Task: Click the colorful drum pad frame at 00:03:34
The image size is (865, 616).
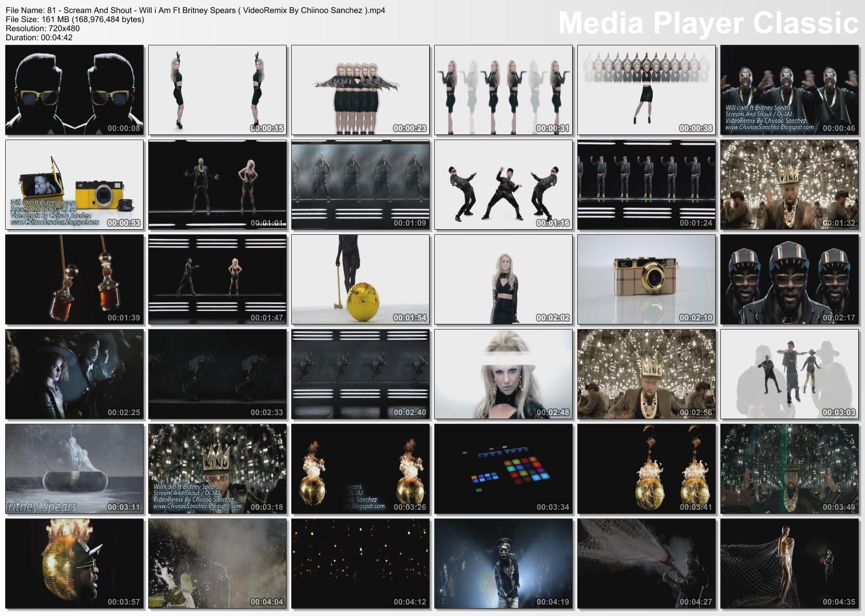Action: coord(502,468)
